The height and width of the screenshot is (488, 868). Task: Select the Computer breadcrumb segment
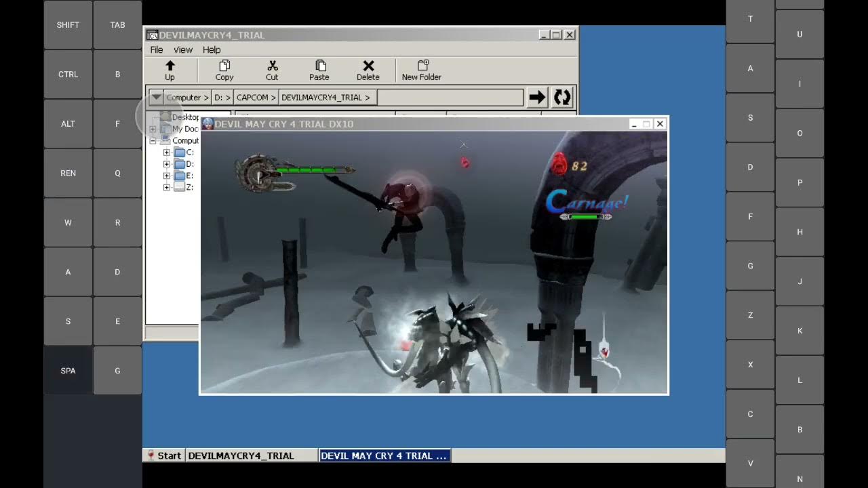pos(188,98)
